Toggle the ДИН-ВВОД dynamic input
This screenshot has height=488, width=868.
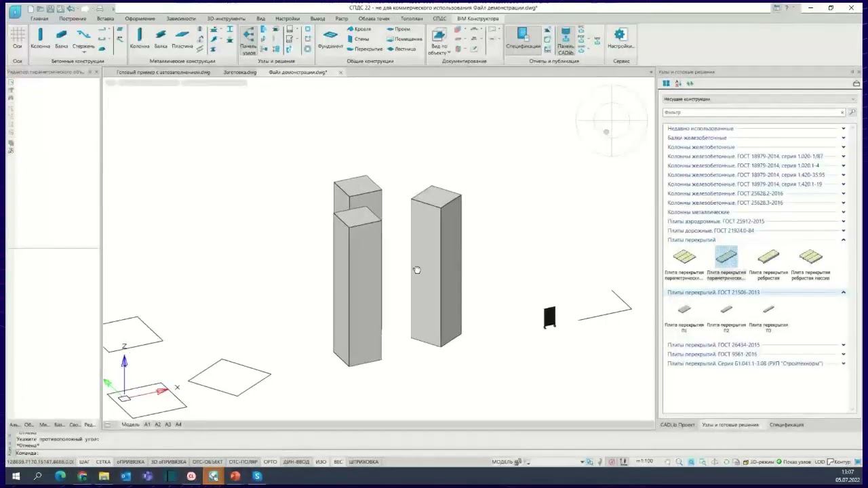296,462
